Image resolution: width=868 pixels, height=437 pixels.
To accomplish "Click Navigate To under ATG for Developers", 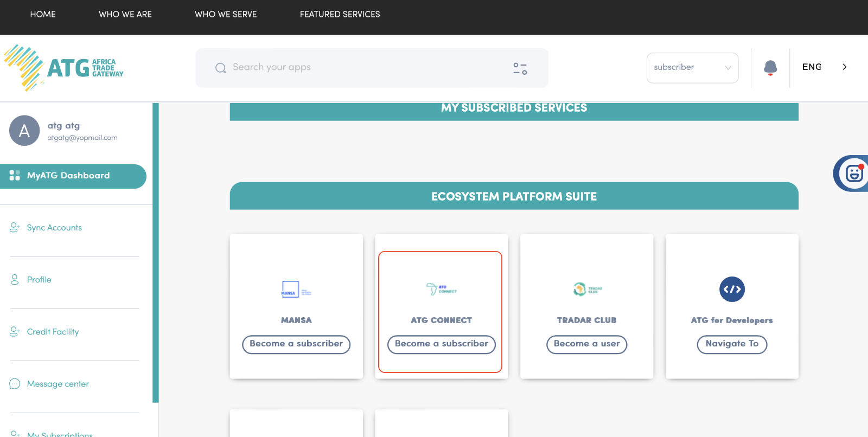I will [x=732, y=344].
